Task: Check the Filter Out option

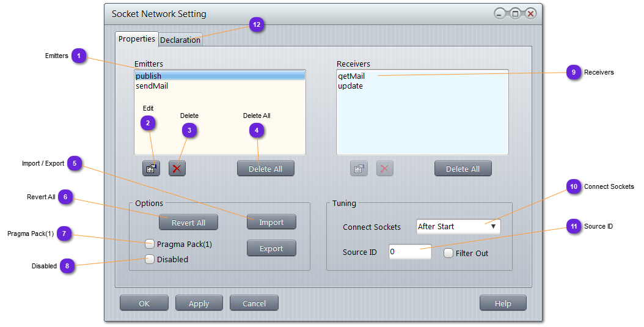Action: click(x=448, y=252)
